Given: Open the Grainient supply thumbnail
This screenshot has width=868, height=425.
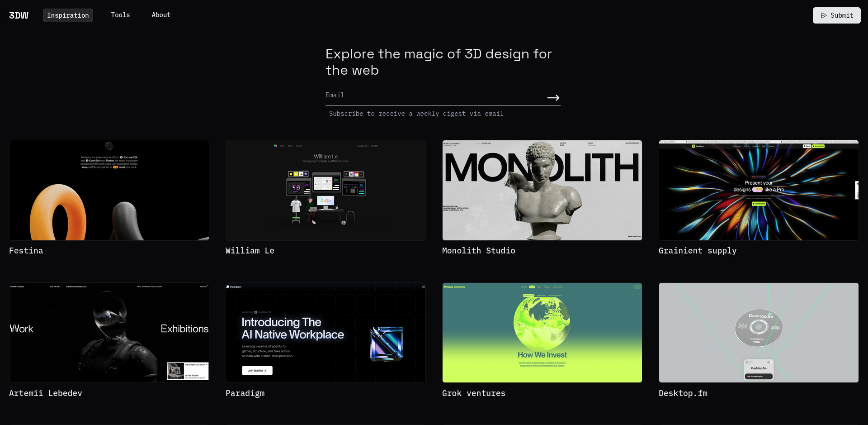Looking at the screenshot, I should 758,190.
